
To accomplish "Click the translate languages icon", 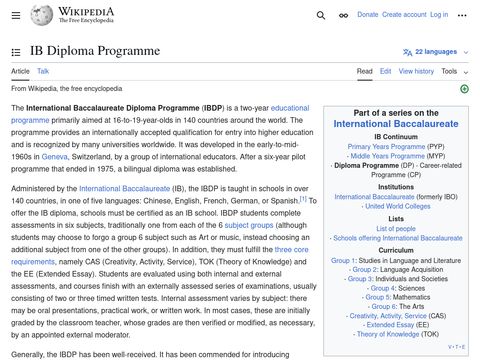I will (407, 52).
